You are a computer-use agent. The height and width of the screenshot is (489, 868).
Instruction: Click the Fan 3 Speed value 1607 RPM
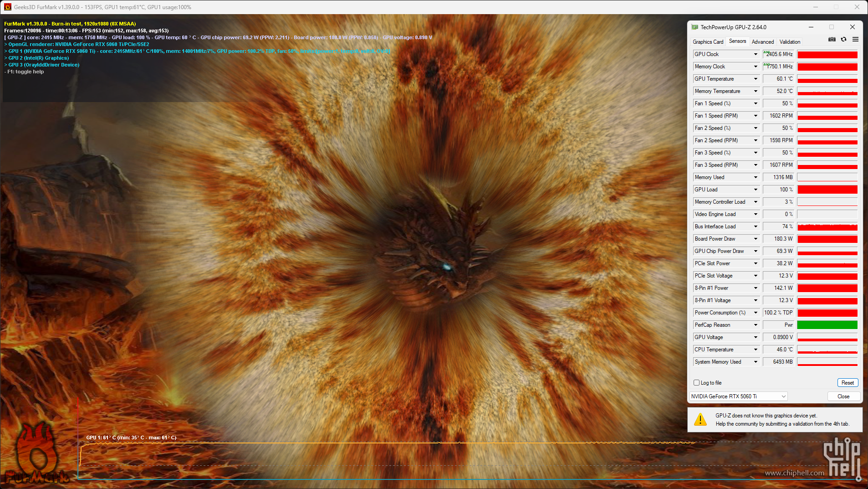tap(779, 165)
